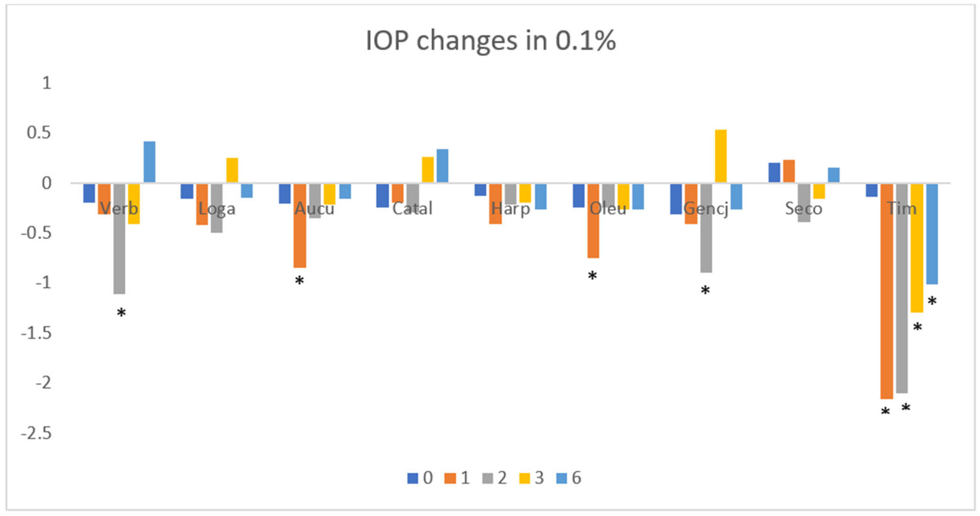Click the chart title IOP changes in 0.1%

pyautogui.click(x=490, y=41)
